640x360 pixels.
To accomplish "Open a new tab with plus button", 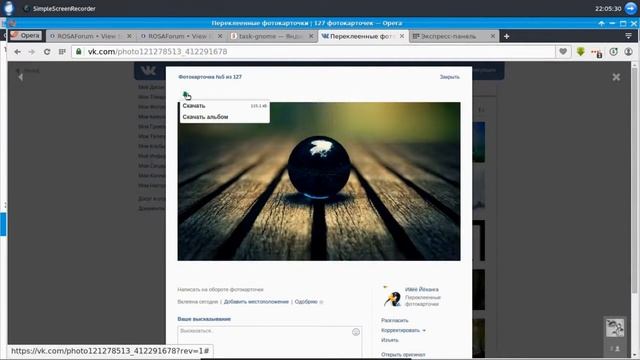I will tap(507, 36).
